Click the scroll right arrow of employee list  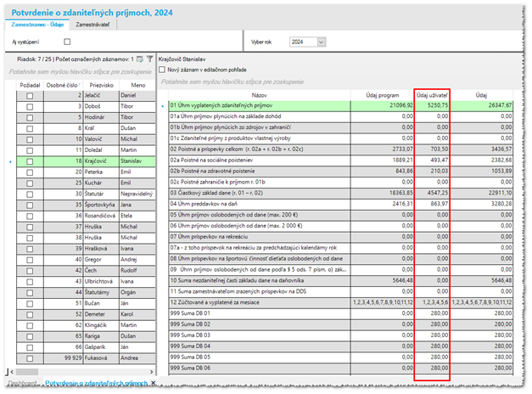click(151, 372)
